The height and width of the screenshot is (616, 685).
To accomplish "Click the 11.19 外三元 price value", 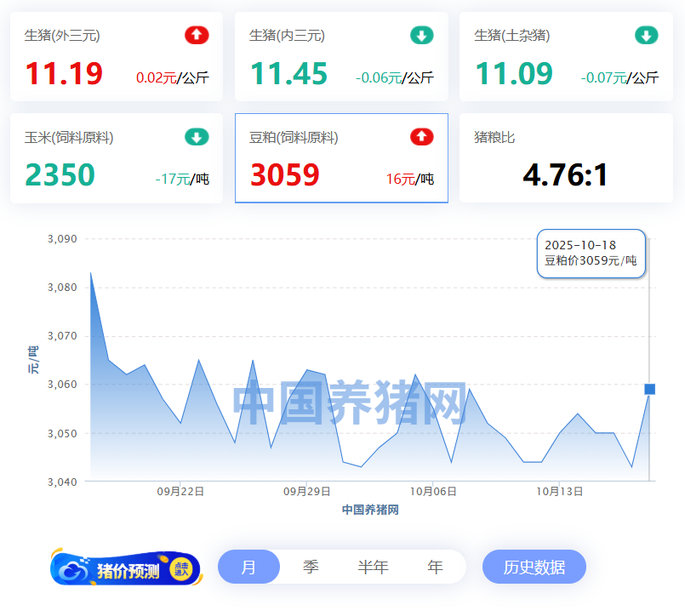I will point(64,74).
